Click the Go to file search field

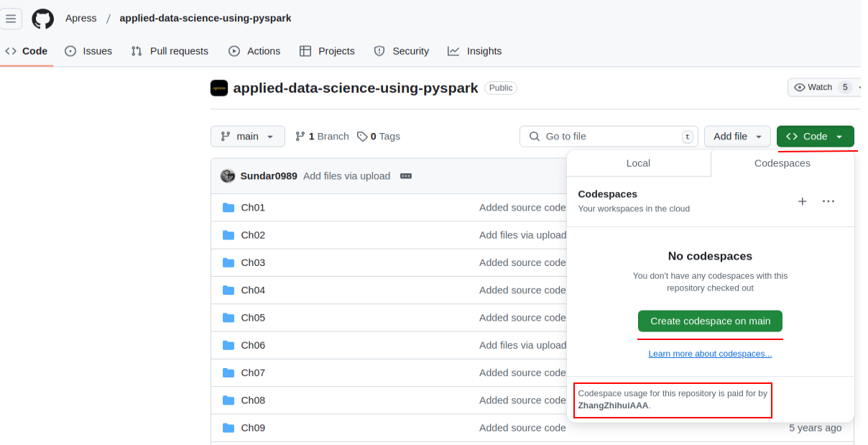(608, 137)
